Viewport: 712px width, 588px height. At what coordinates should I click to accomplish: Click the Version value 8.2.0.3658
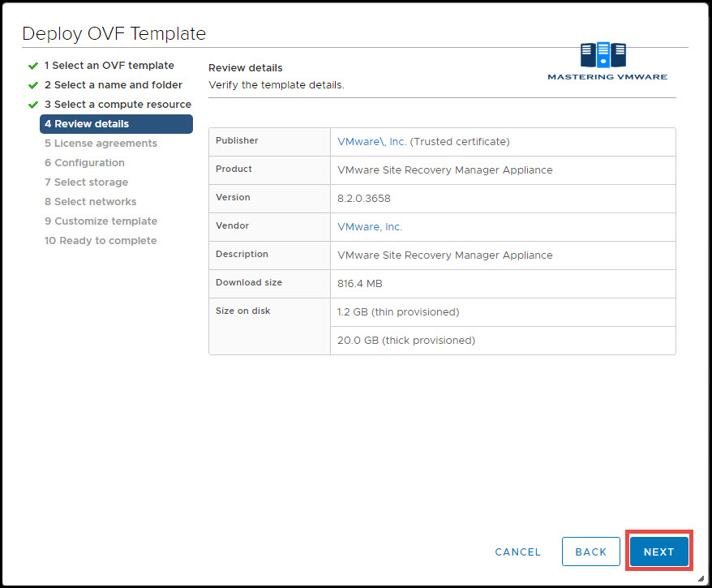[x=364, y=199]
